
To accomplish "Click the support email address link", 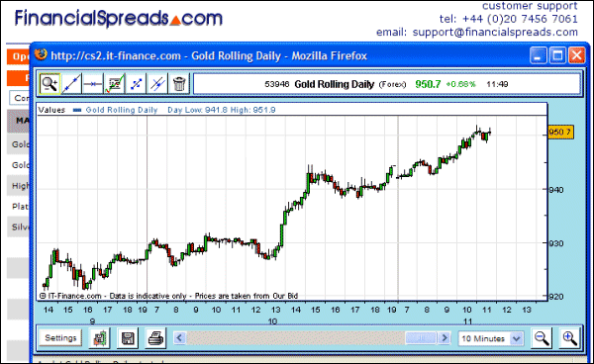I will [x=495, y=33].
